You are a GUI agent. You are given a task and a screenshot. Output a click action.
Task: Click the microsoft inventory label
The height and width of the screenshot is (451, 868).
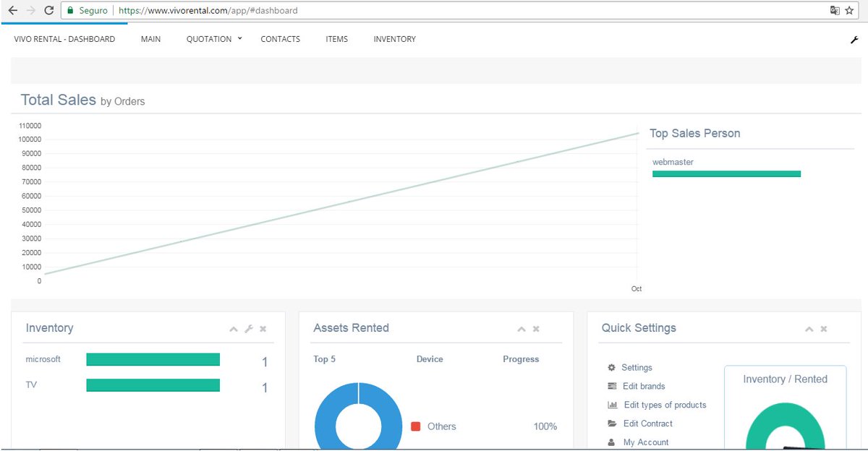click(x=43, y=359)
